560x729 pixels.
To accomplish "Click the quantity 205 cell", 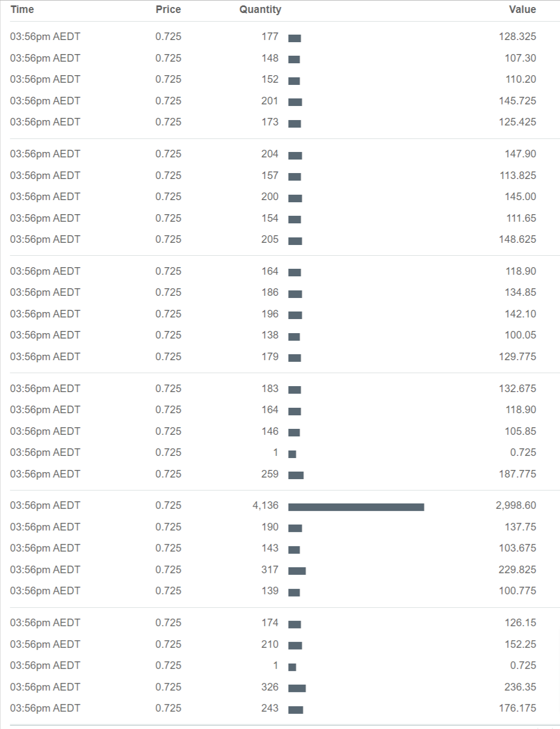I will pos(270,240).
